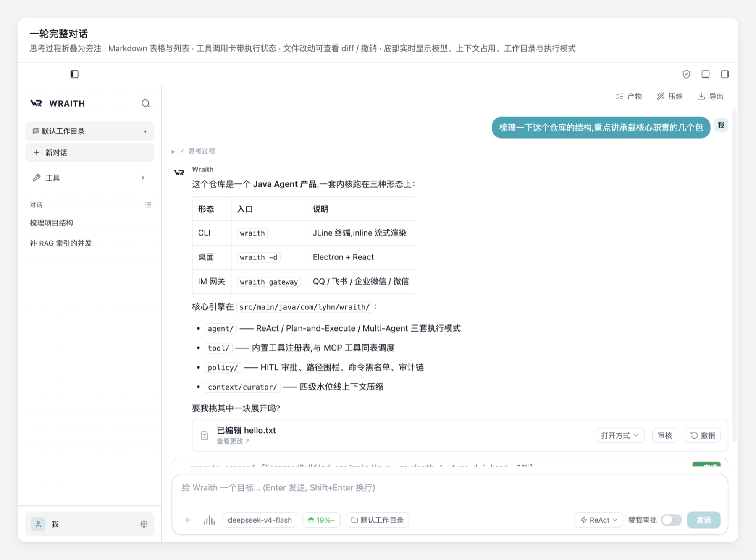The width and height of the screenshot is (756, 560).
Task: Click the user message bubble
Action: [601, 128]
